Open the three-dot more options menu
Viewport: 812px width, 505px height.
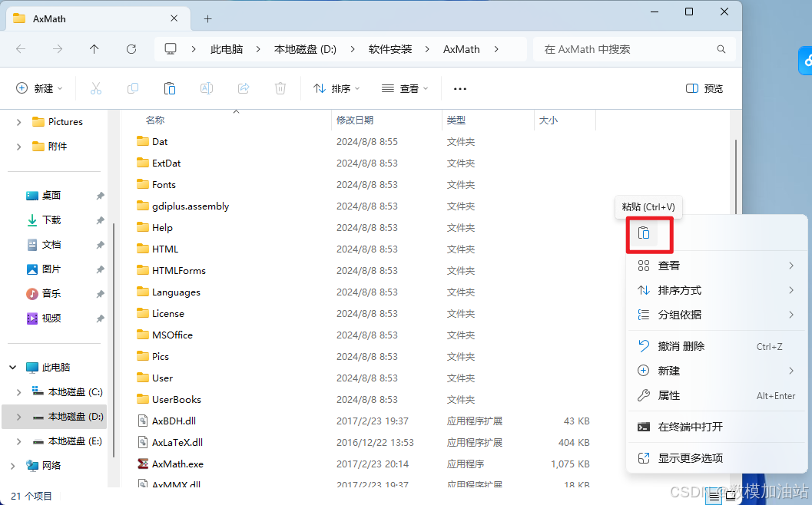point(460,89)
